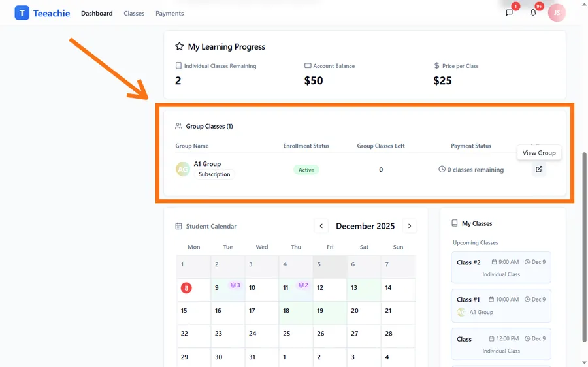Screen dimensions: 588x367
Task: Click the purple class count badge on December 9
Action: click(235, 285)
